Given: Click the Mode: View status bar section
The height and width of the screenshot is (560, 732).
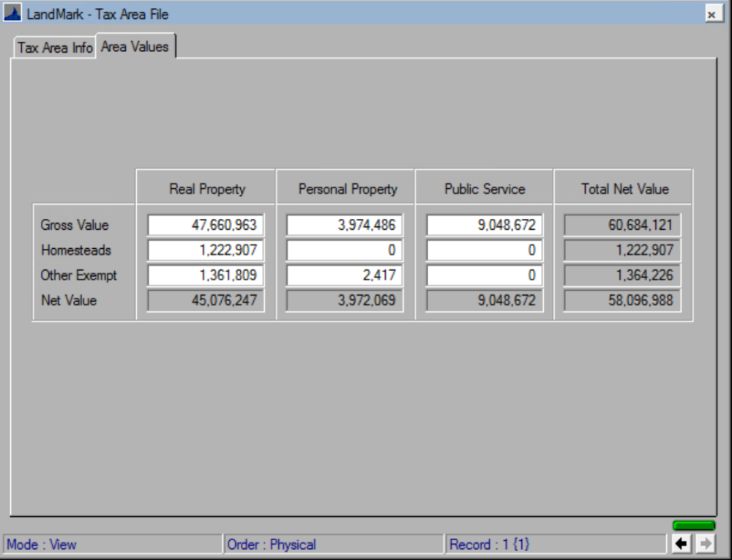Looking at the screenshot, I should pos(110,544).
